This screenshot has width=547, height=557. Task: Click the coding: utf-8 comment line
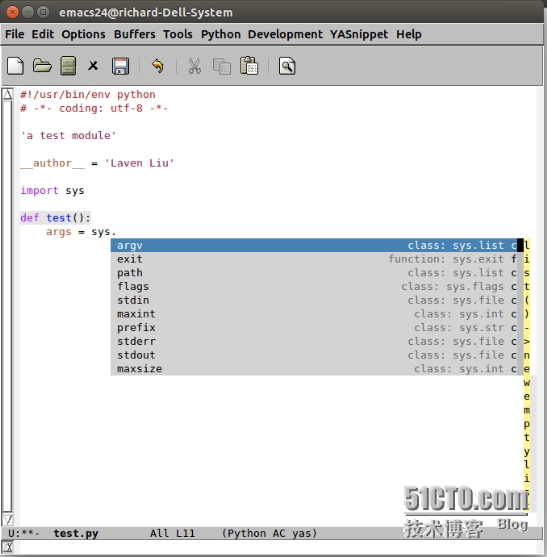click(94, 108)
